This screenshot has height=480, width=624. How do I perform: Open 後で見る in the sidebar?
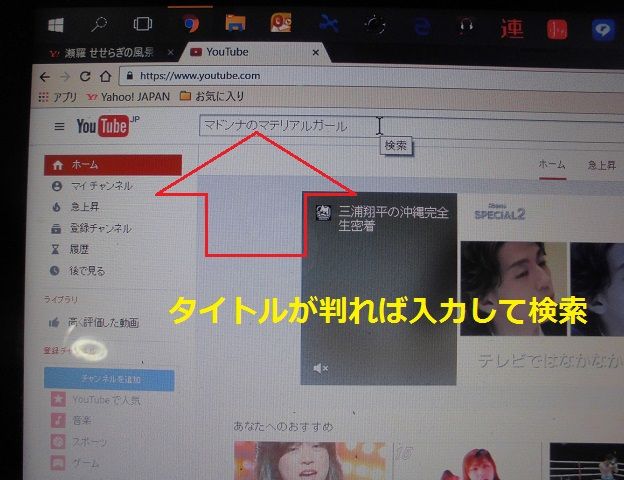[x=78, y=271]
